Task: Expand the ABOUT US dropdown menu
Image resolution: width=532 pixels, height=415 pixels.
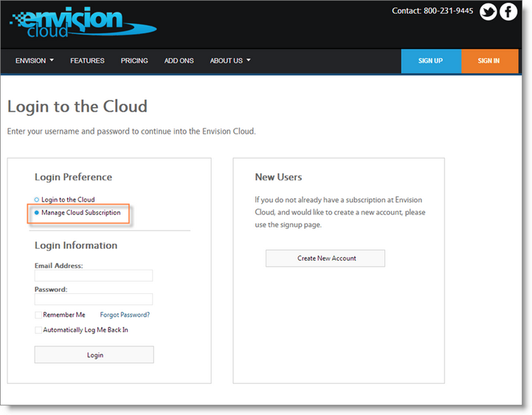Action: click(x=230, y=61)
